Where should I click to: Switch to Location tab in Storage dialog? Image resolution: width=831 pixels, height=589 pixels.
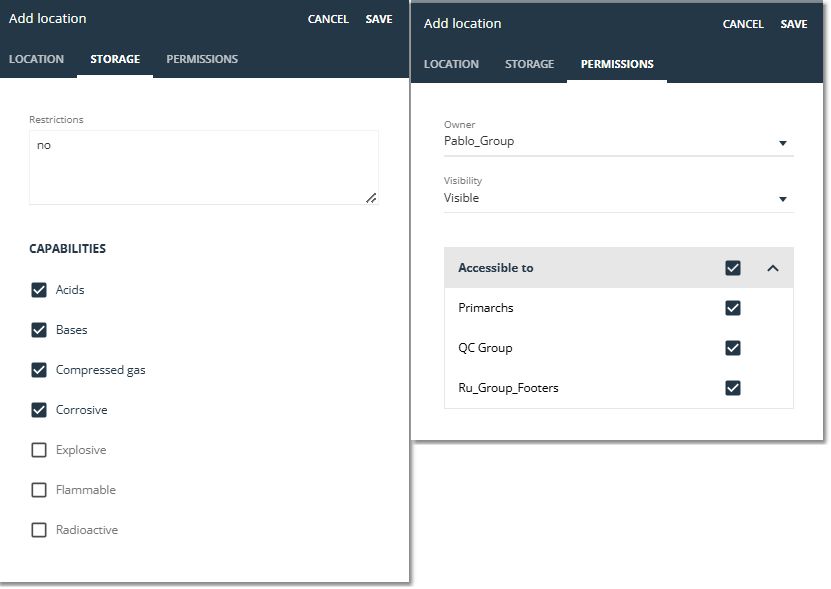37,59
